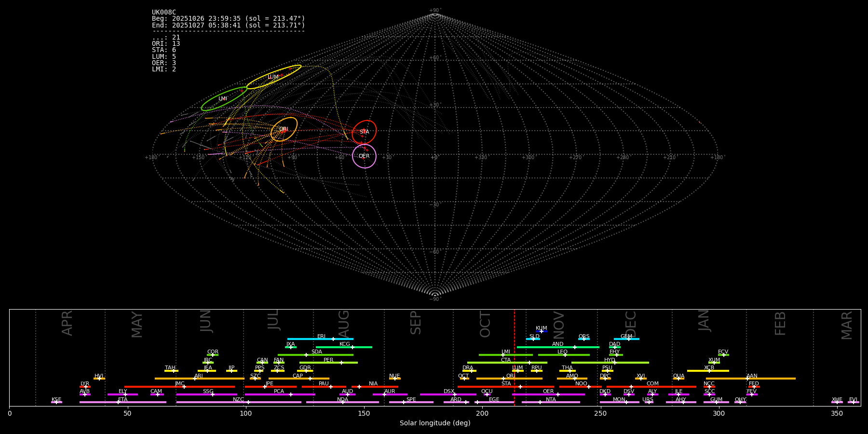868x434 pixels.
Task: Click the pink NZC shower bar
Action: coord(239,402)
